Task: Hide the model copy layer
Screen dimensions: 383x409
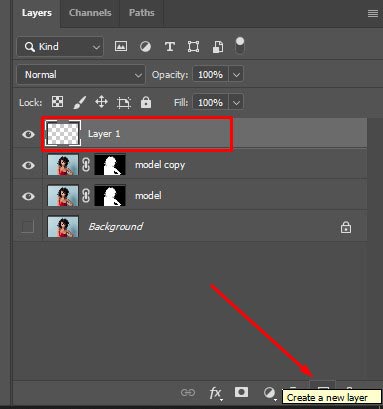Action: 28,165
